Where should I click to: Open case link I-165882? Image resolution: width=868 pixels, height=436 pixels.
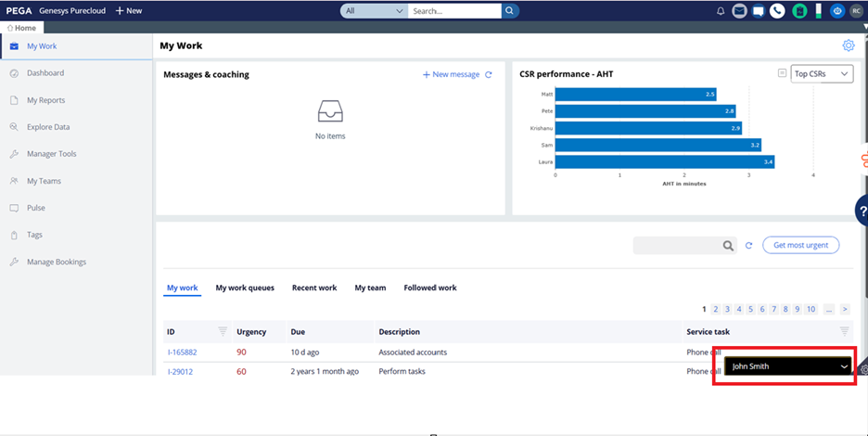[182, 352]
